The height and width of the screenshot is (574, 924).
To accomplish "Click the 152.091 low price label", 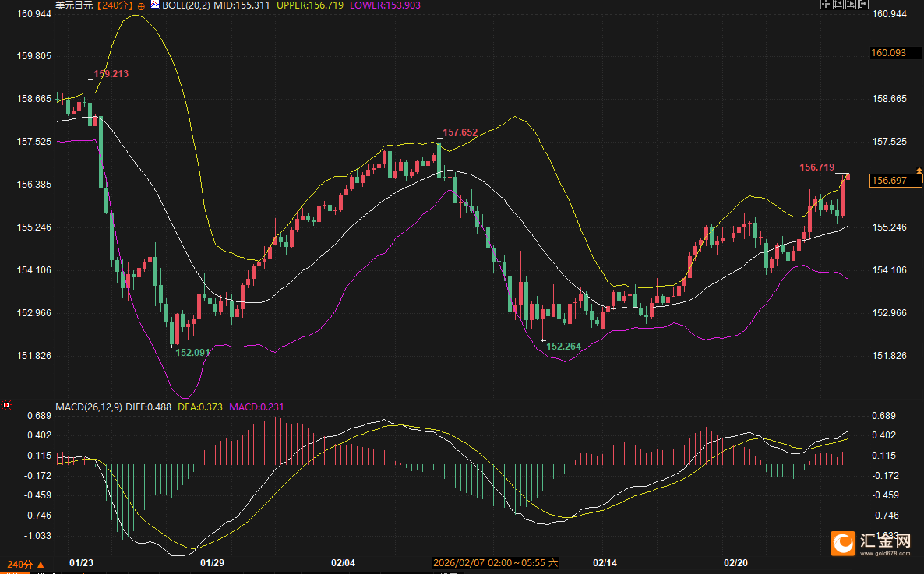I will [192, 352].
